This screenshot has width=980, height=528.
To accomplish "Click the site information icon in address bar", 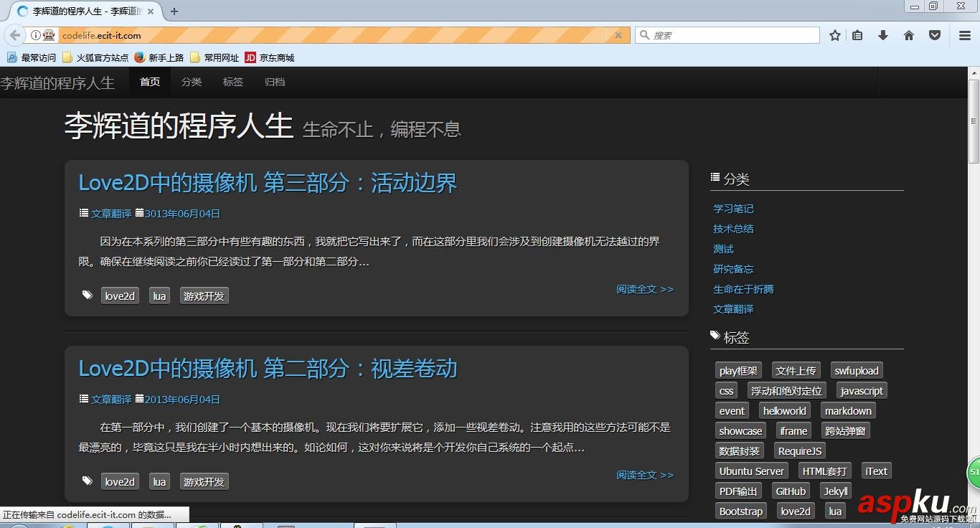I will [36, 34].
